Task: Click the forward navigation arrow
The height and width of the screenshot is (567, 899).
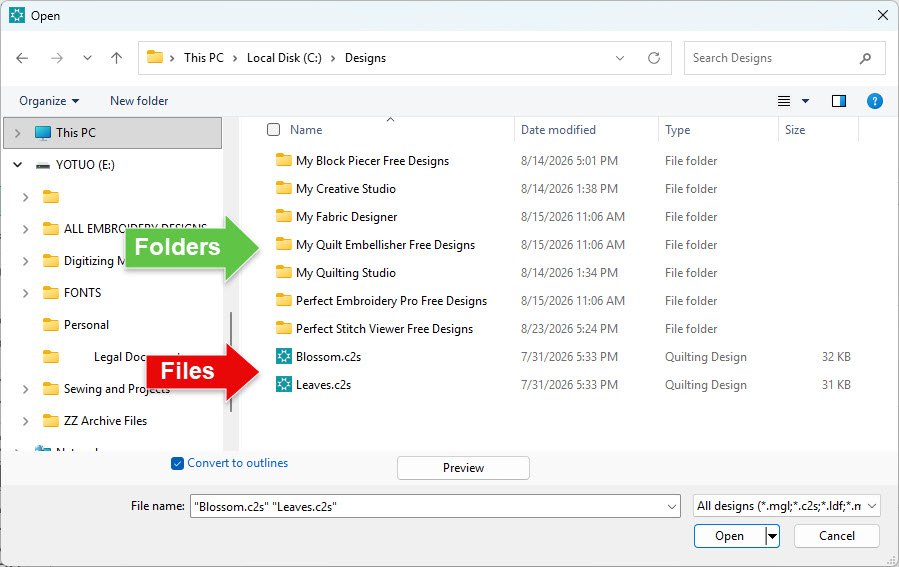Action: [56, 58]
